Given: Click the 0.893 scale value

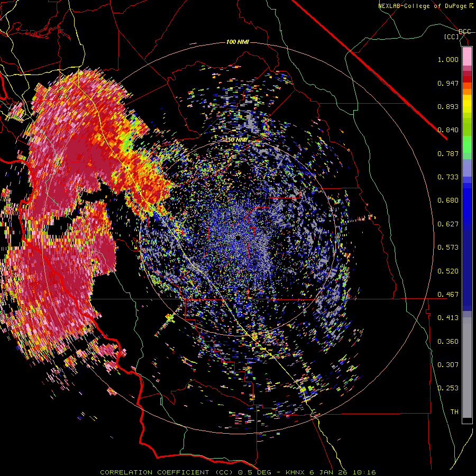Looking at the screenshot, I should pyautogui.click(x=448, y=106).
